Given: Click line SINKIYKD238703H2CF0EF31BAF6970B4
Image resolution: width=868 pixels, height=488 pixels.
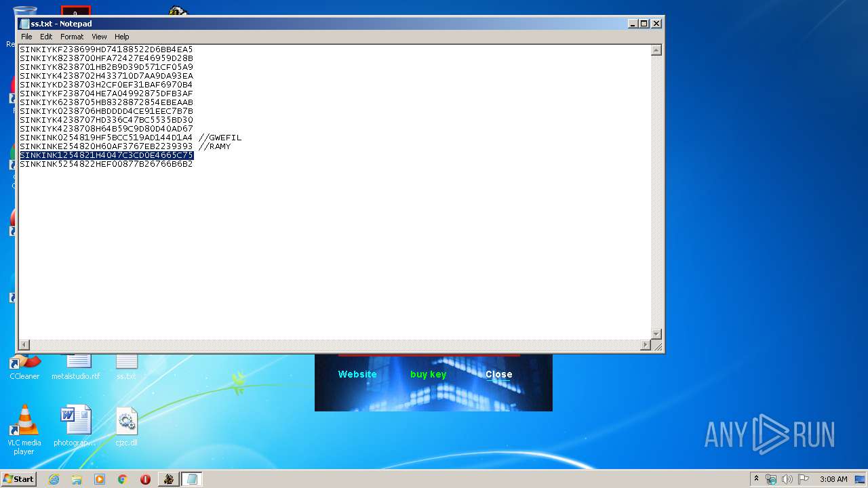Looking at the screenshot, I should pyautogui.click(x=106, y=85).
